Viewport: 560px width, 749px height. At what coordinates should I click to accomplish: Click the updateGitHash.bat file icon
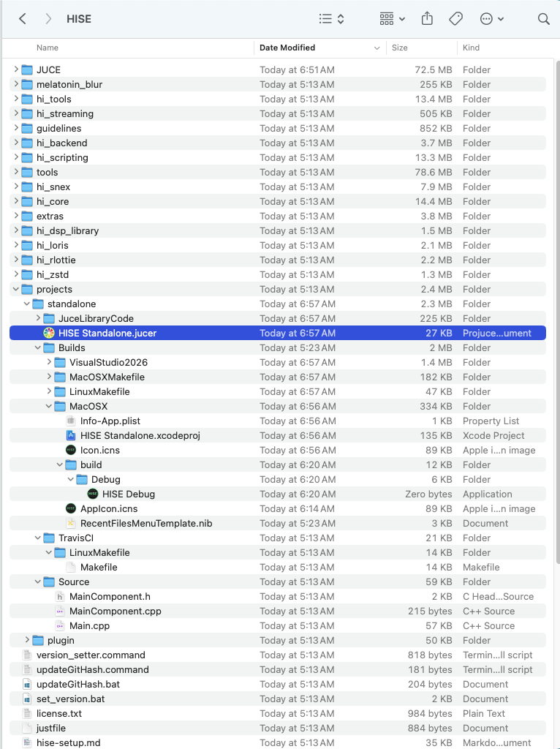[x=27, y=684]
